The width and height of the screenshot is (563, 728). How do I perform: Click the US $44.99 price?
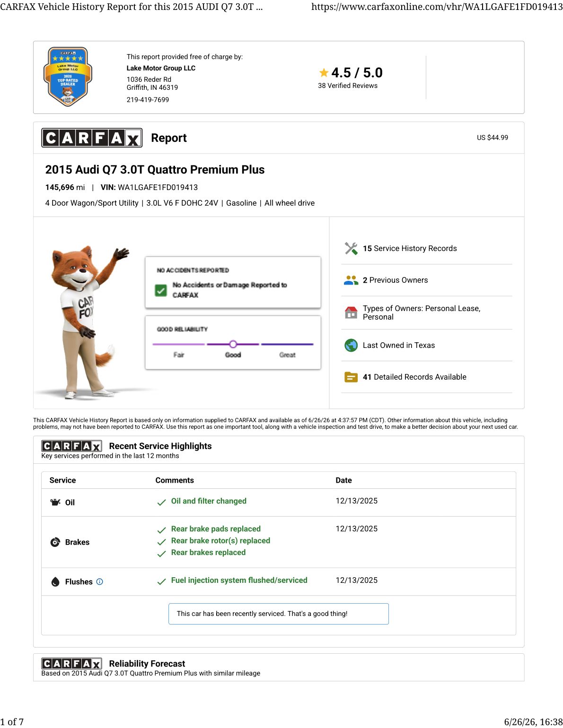[x=493, y=138]
